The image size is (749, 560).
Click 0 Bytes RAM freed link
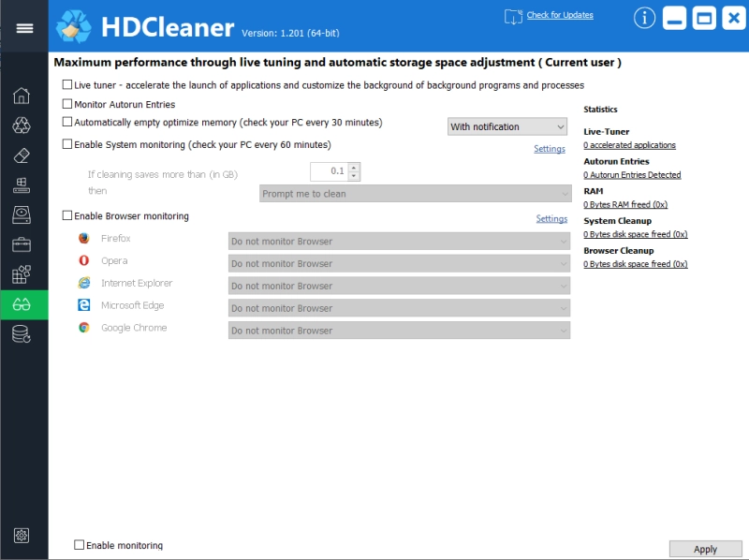point(625,204)
